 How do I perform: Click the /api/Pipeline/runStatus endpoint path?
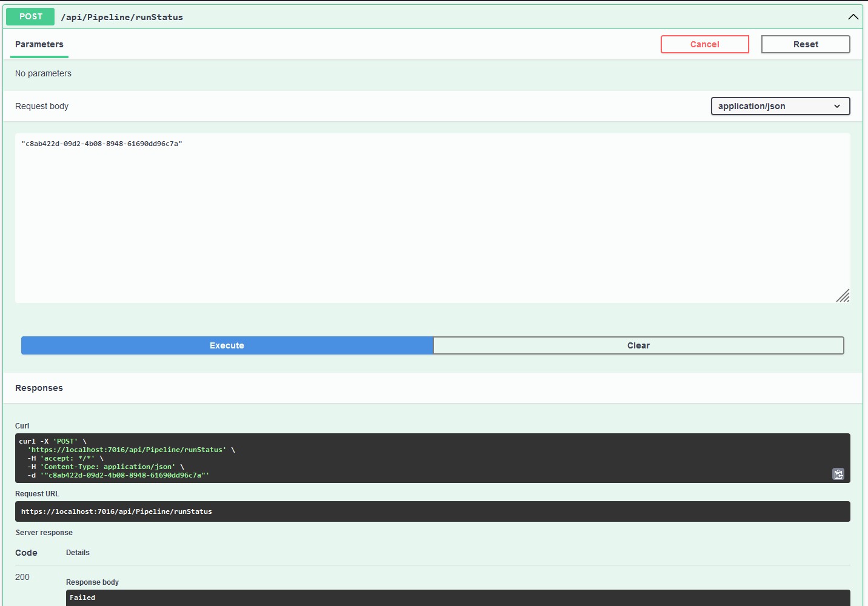click(x=122, y=17)
